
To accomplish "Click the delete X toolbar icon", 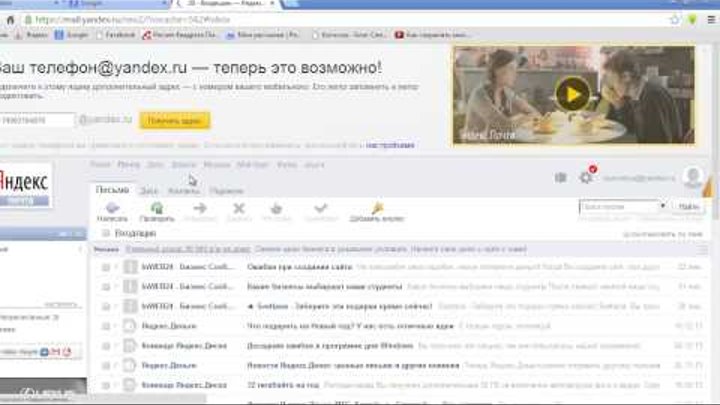I will tap(238, 208).
